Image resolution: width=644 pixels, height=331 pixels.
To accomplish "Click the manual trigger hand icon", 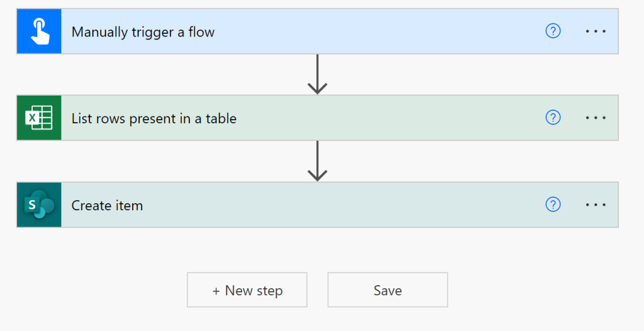I will (39, 31).
